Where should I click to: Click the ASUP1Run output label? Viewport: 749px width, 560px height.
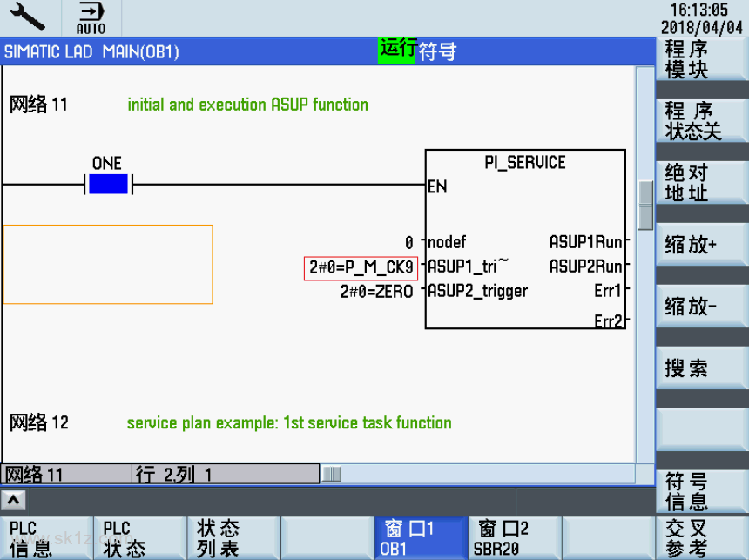coord(585,242)
